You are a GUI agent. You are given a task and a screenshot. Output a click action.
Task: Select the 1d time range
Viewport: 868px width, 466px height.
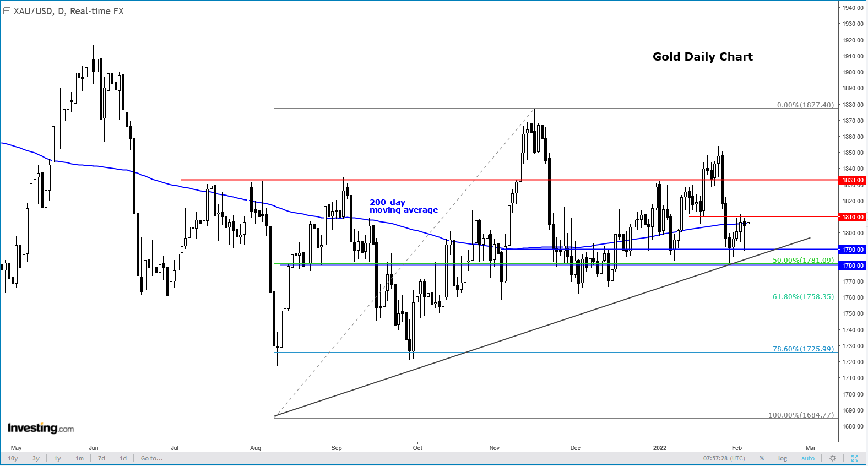coord(123,458)
